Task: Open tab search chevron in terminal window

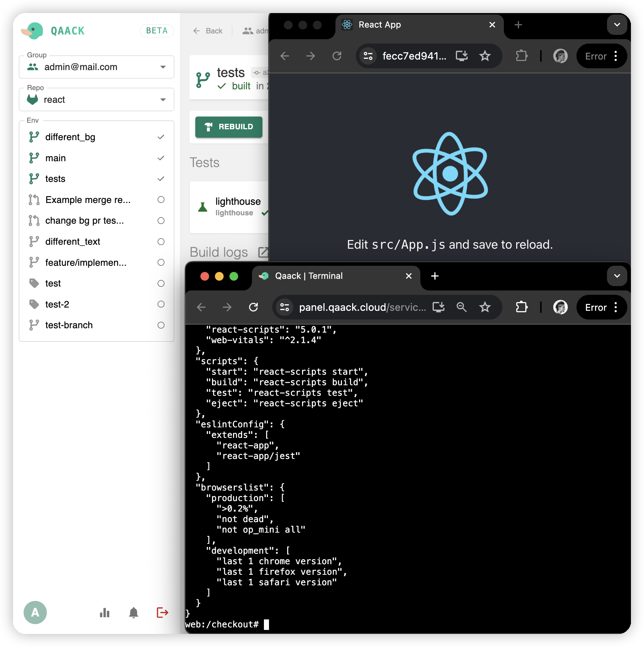Action: [x=617, y=276]
